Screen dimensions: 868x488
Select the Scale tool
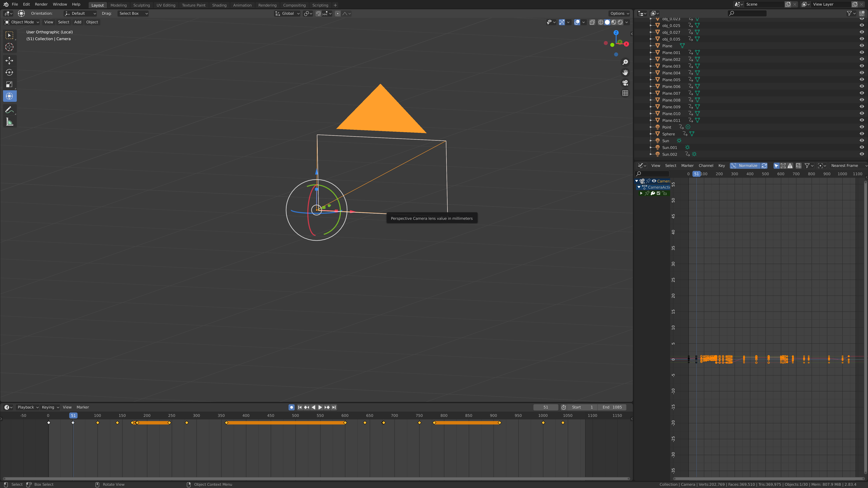[9, 84]
